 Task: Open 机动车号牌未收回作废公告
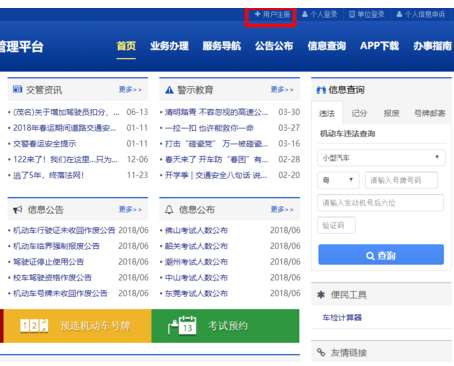(x=60, y=293)
